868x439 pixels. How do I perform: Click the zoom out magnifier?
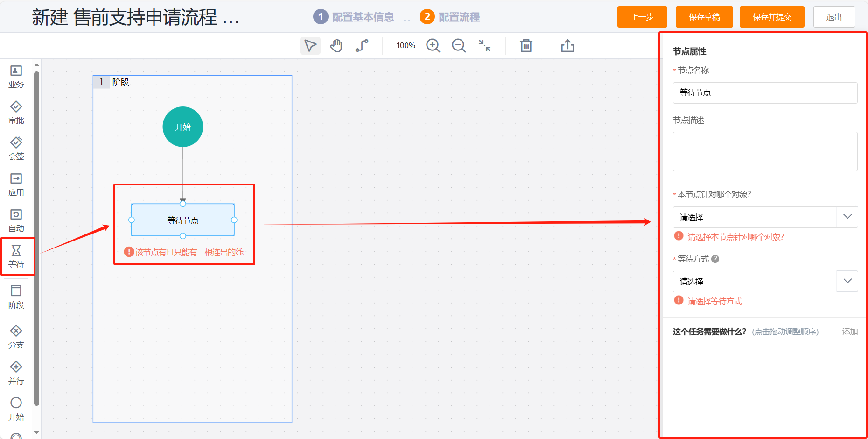click(459, 46)
